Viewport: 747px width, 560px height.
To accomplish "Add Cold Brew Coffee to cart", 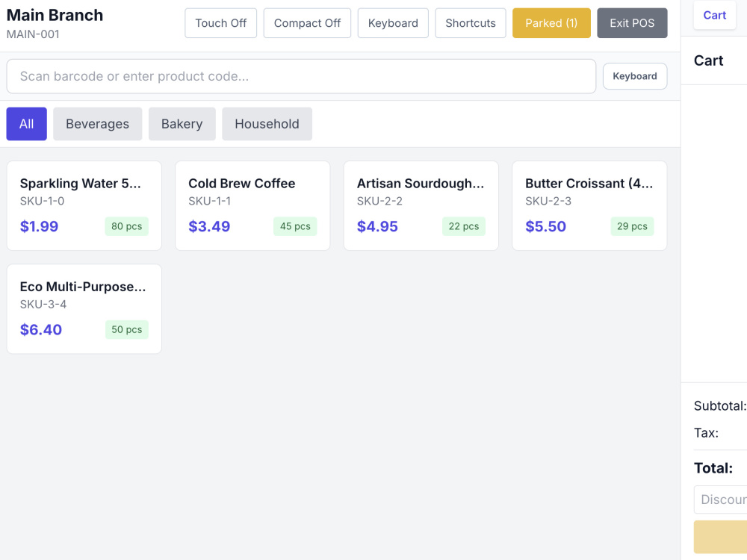I will [x=252, y=206].
